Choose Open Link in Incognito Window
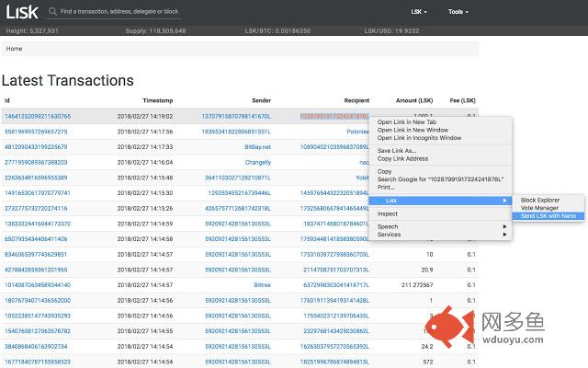Image resolution: width=588 pixels, height=368 pixels. tap(419, 138)
